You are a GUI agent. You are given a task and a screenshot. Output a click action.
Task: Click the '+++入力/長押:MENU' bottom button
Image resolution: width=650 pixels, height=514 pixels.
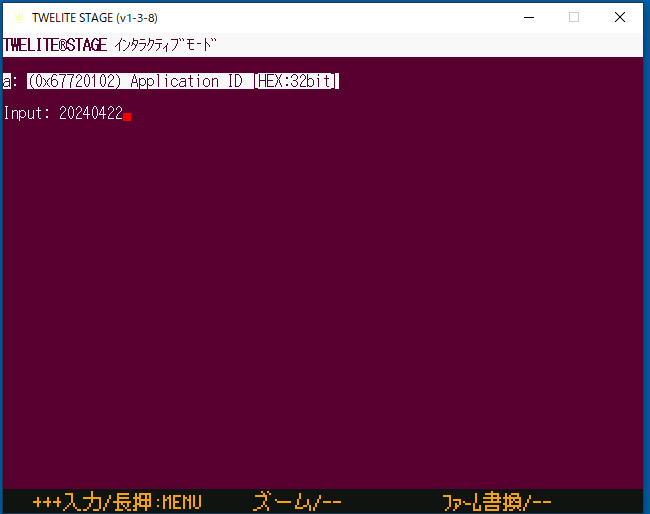tap(117, 502)
